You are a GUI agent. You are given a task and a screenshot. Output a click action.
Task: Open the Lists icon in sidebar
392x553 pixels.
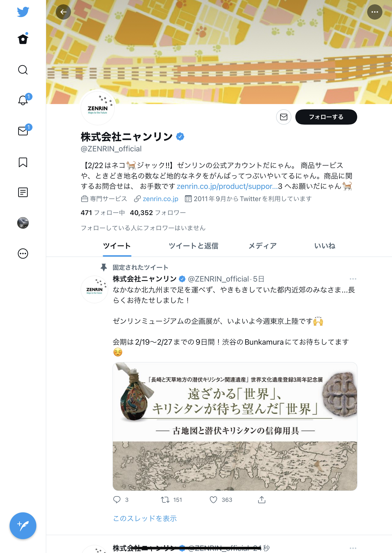click(x=23, y=193)
